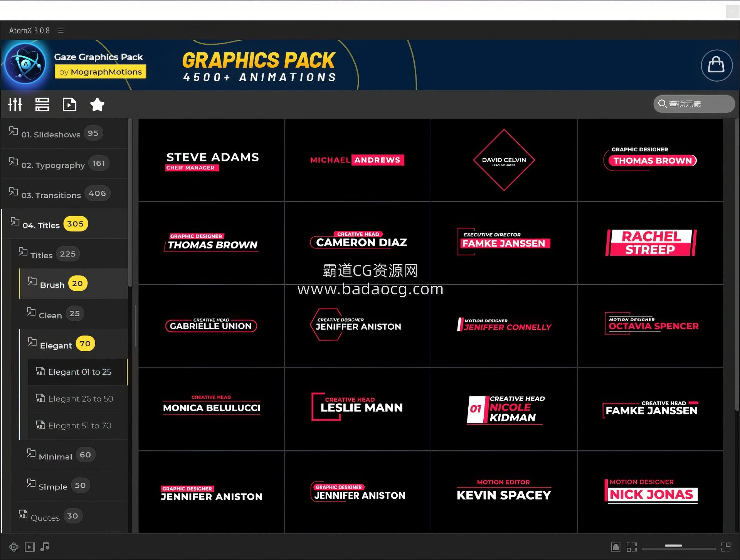The width and height of the screenshot is (740, 560).
Task: Select the Gabrielle Union title preset
Action: [211, 326]
